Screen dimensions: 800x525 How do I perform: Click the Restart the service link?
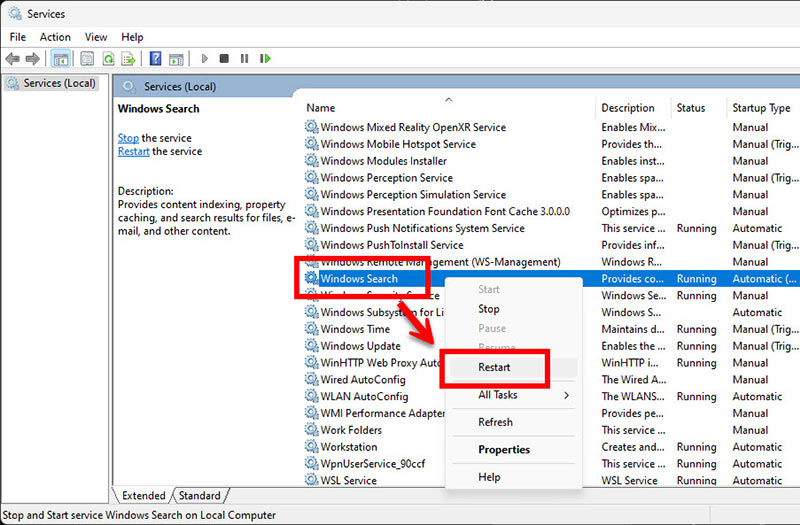(134, 152)
